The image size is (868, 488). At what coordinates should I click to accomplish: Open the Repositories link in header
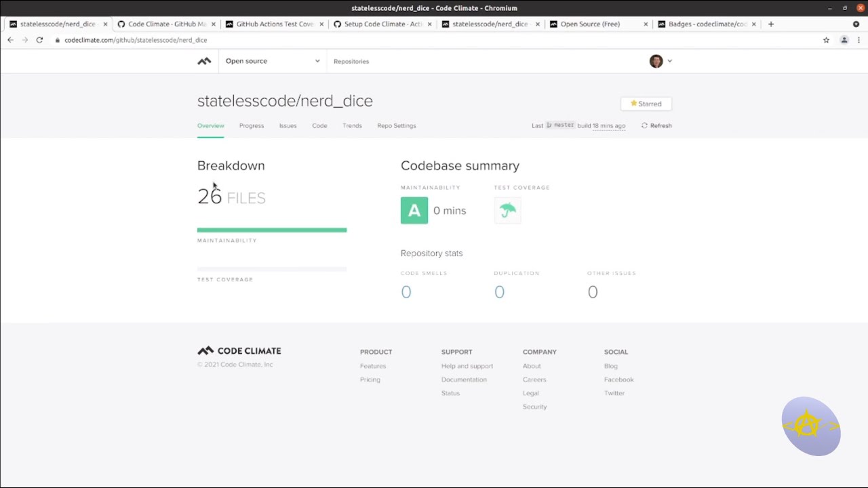(351, 61)
